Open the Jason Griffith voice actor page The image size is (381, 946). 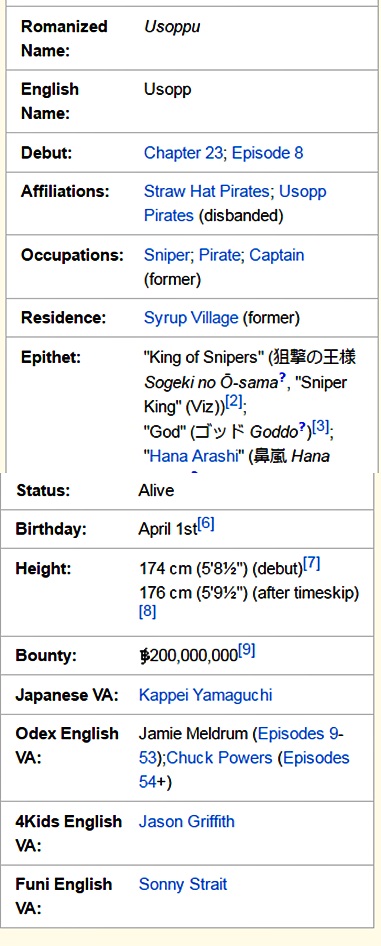pyautogui.click(x=186, y=821)
